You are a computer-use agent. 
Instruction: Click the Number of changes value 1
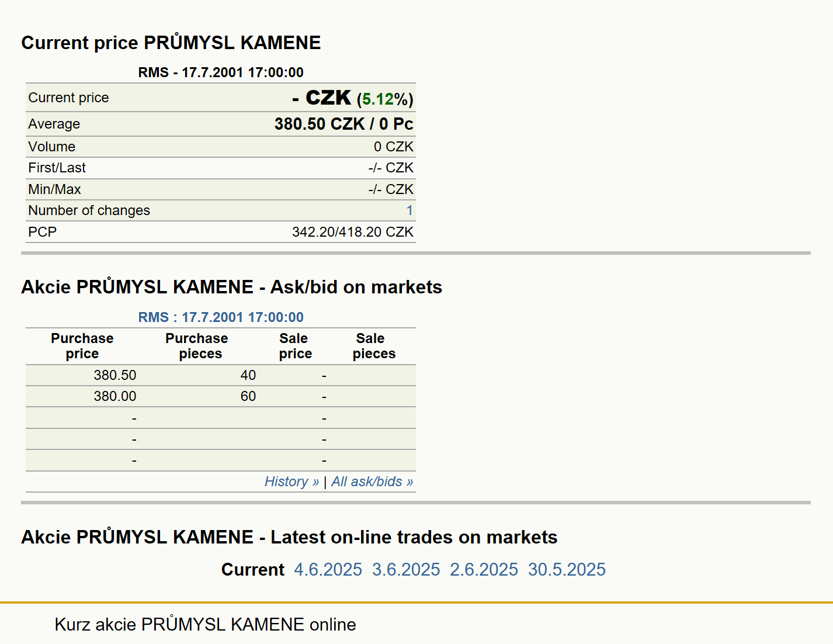tap(409, 210)
